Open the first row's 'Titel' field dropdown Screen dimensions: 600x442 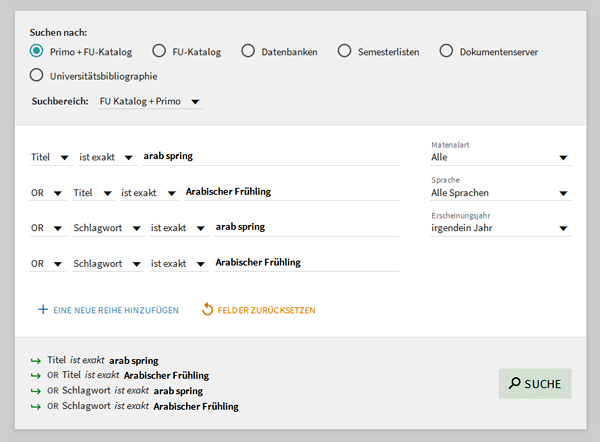tap(50, 157)
